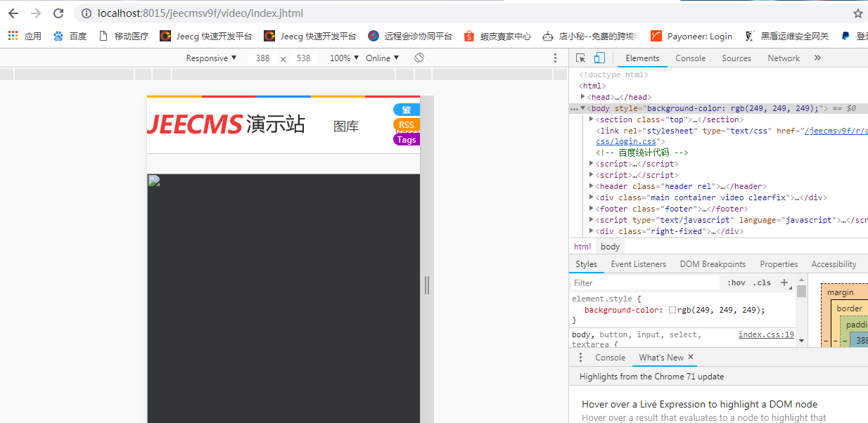
Task: Activate the inspect element picker icon
Action: point(580,58)
